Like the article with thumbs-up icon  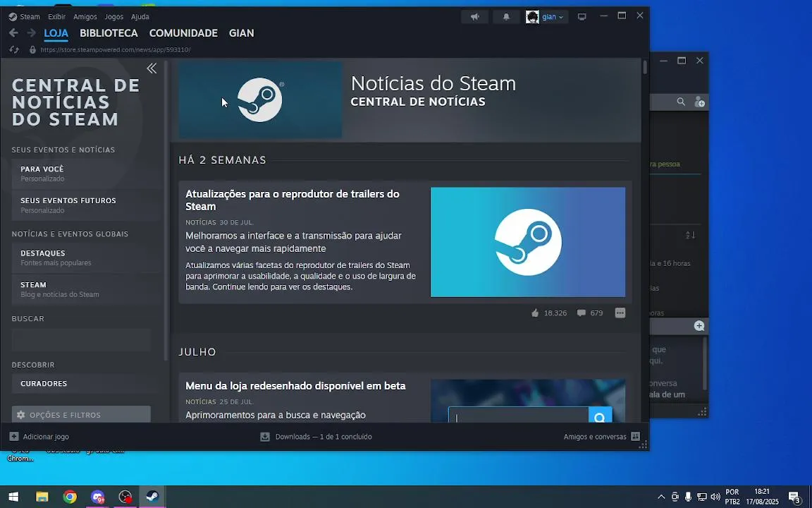point(535,313)
